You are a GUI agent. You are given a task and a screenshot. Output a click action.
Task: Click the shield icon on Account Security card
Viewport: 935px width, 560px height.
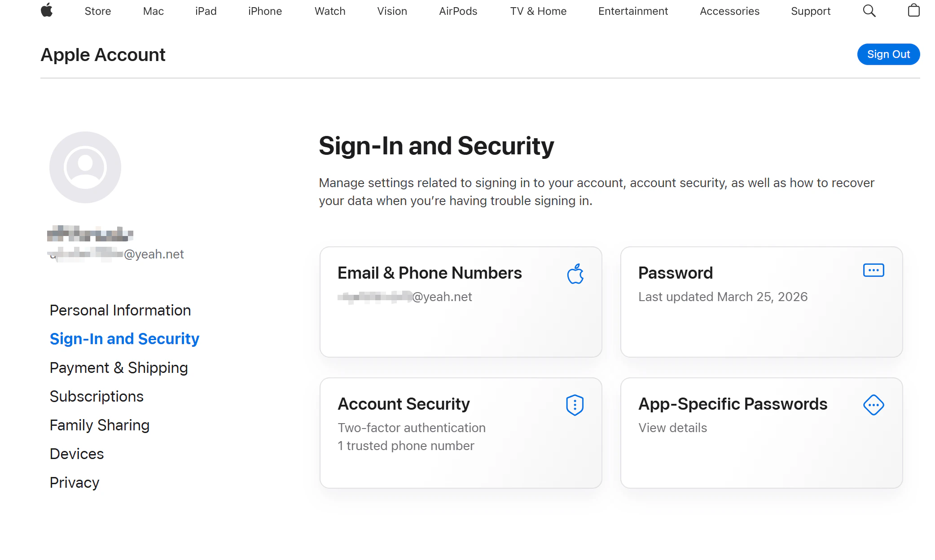click(575, 405)
